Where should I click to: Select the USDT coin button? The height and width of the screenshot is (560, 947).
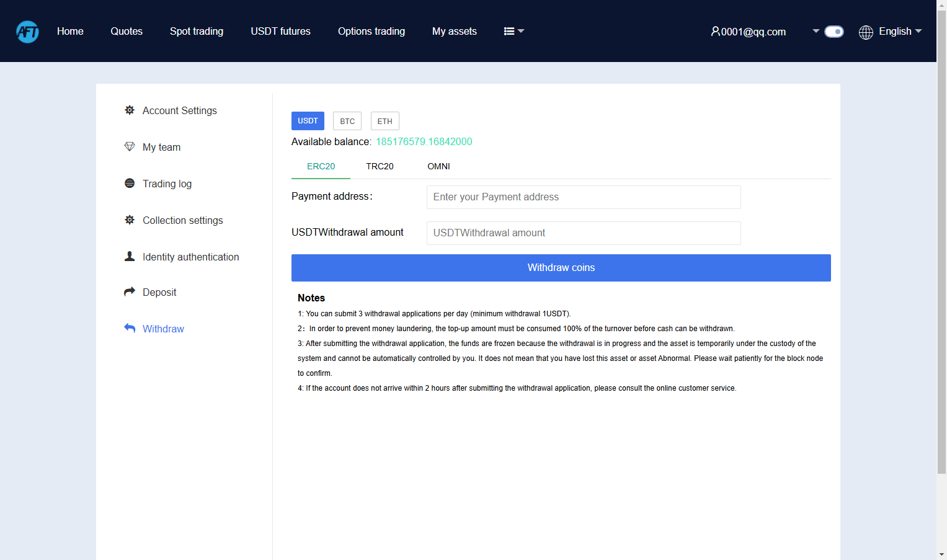pos(308,121)
